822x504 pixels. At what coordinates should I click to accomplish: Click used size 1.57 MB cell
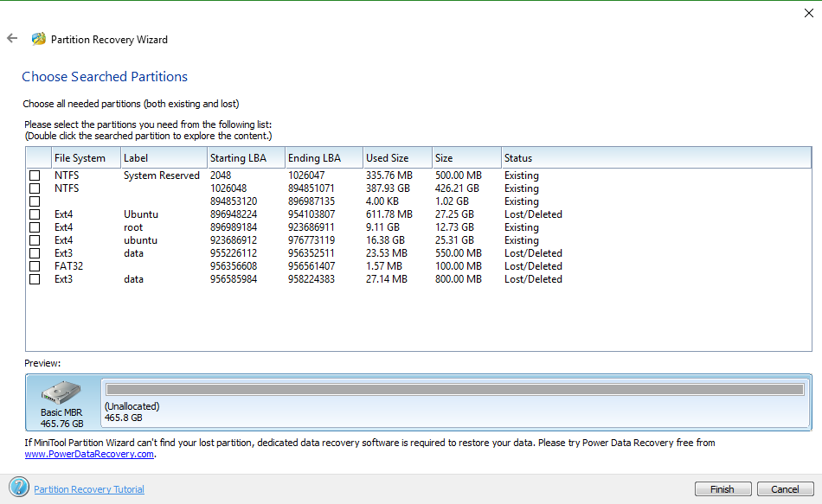click(384, 266)
